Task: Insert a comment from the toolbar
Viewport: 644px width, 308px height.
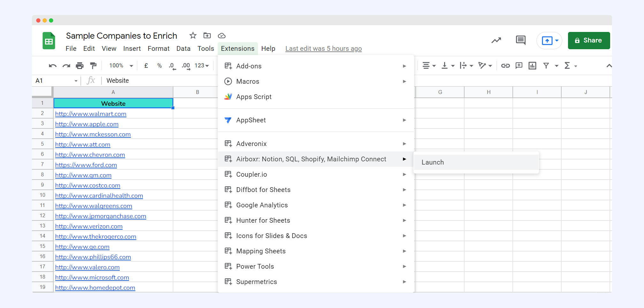Action: point(519,65)
